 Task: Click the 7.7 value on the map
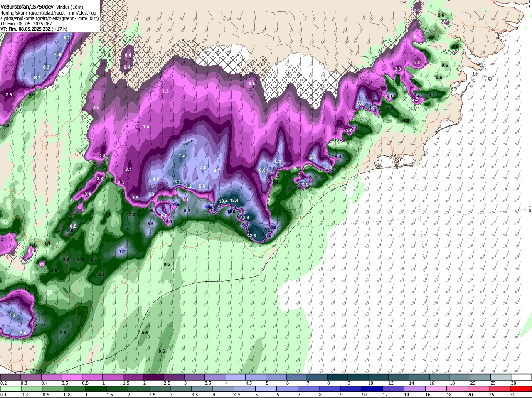(122, 251)
